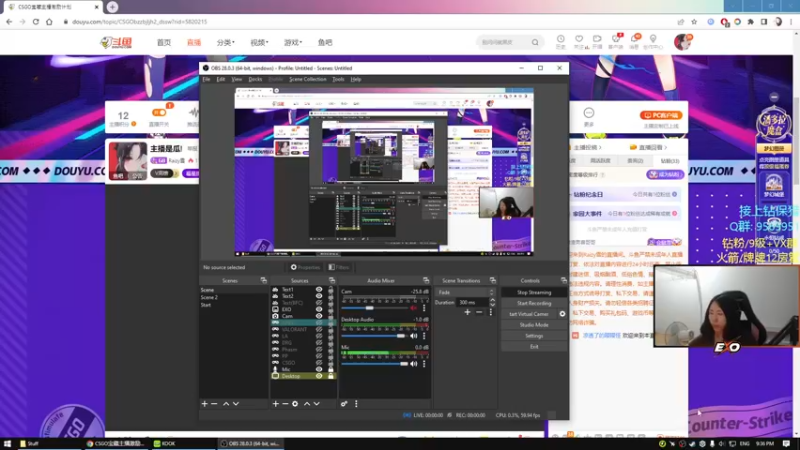
Task: Pop out the Scenes dock
Action: coord(263,280)
